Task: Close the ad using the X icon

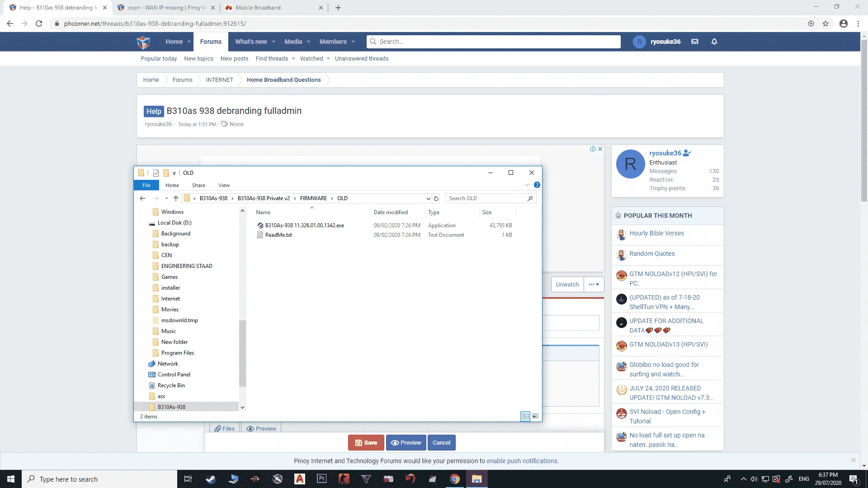Action: tap(600, 149)
